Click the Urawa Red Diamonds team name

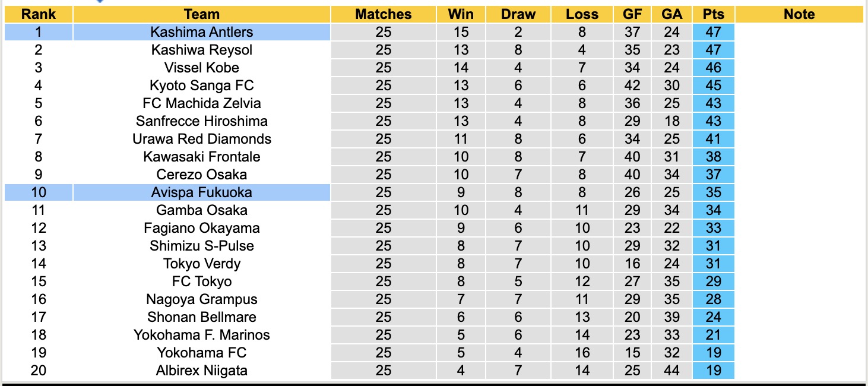[x=202, y=139]
